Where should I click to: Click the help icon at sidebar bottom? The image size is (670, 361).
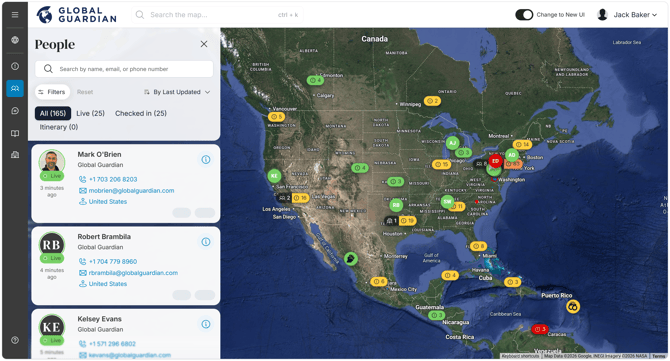point(15,340)
